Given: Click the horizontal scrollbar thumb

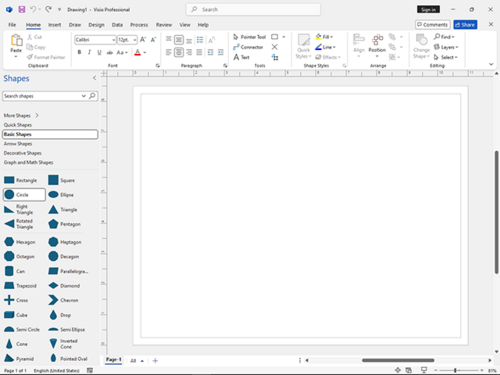Looking at the screenshot, I should (398, 360).
